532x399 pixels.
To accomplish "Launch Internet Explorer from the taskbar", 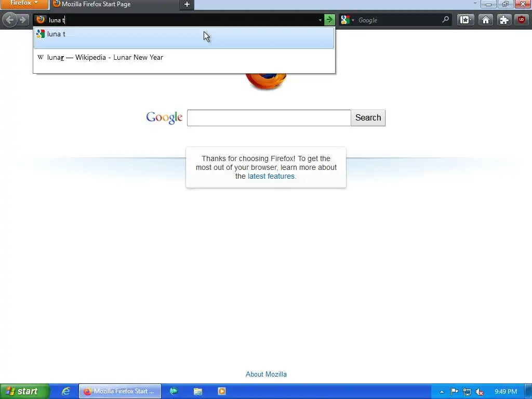I will click(x=65, y=391).
